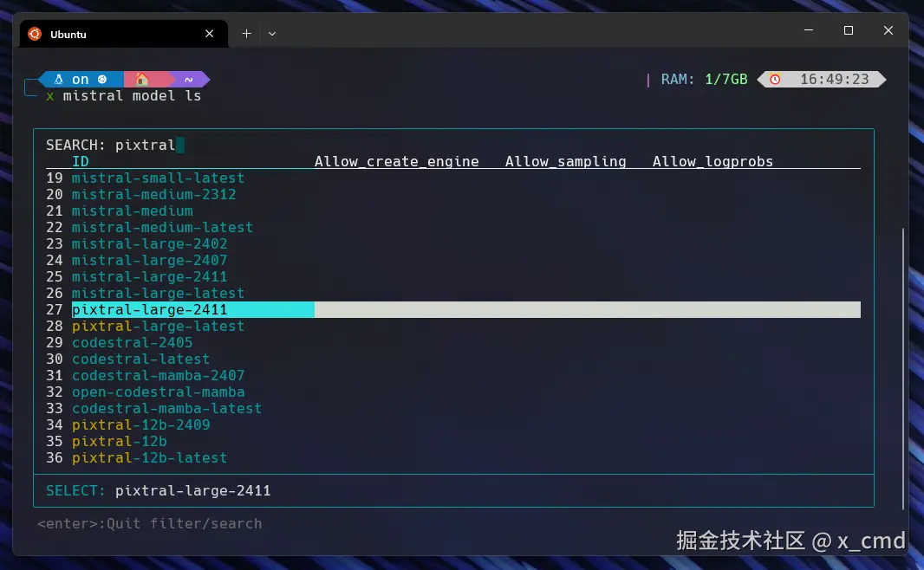
Task: Select row mistral-large-2402
Action: pyautogui.click(x=453, y=243)
